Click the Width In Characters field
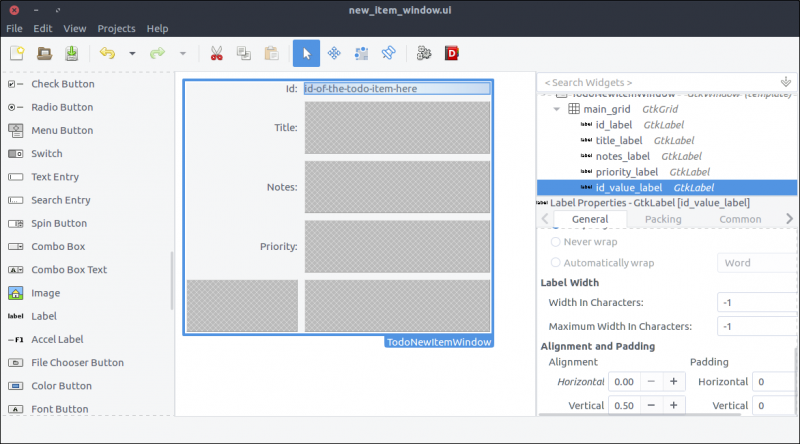 pyautogui.click(x=755, y=302)
